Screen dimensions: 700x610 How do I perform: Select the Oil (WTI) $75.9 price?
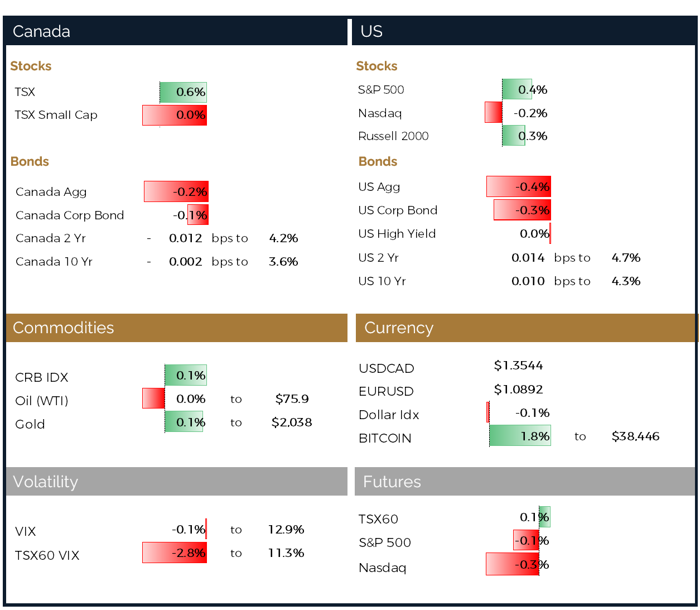click(291, 399)
